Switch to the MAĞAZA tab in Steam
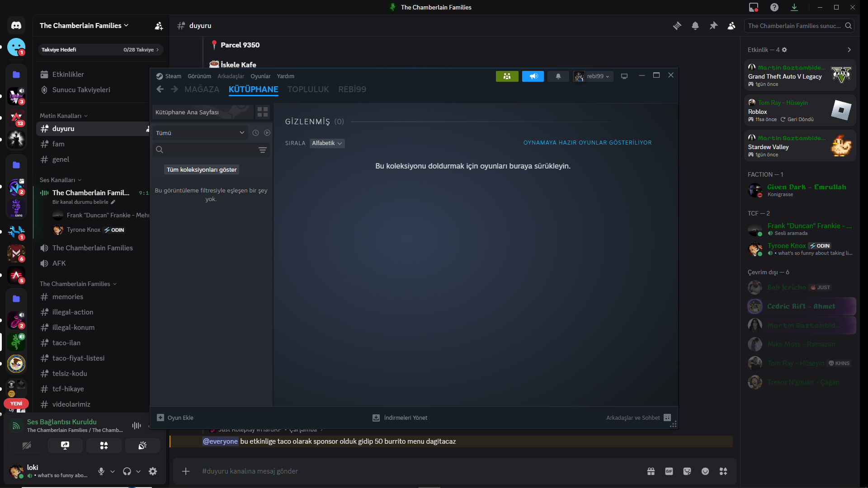 [202, 89]
